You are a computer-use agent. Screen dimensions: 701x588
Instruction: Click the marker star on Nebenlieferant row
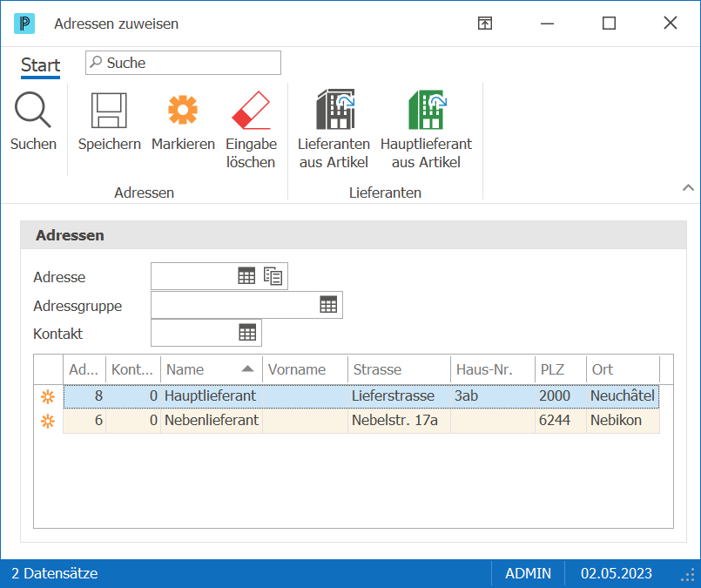pyautogui.click(x=48, y=422)
